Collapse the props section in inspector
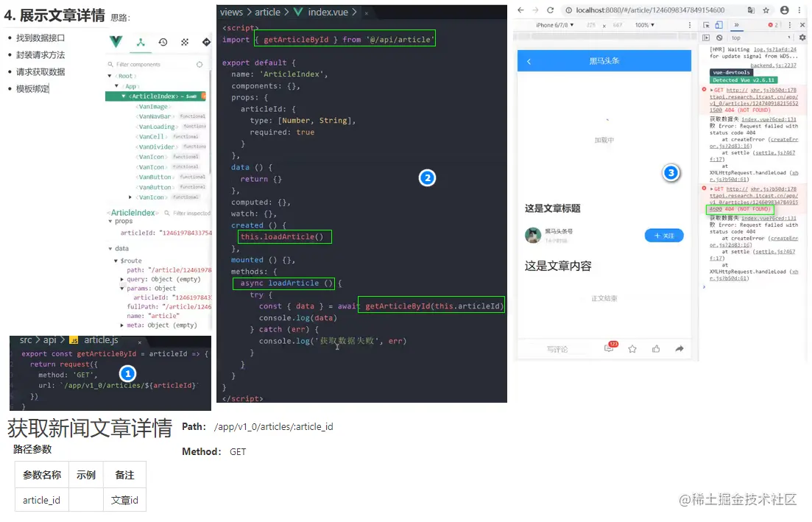The height and width of the screenshot is (522, 812). pos(110,221)
